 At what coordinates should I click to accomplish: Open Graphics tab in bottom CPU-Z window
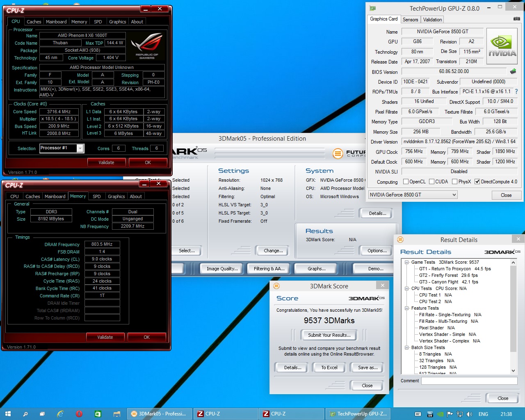[116, 196]
